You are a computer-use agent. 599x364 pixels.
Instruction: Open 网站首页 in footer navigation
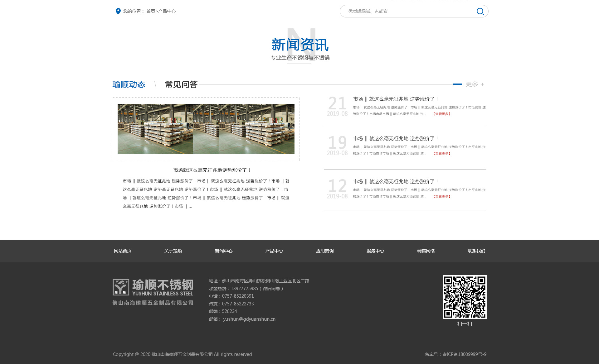pos(123,251)
